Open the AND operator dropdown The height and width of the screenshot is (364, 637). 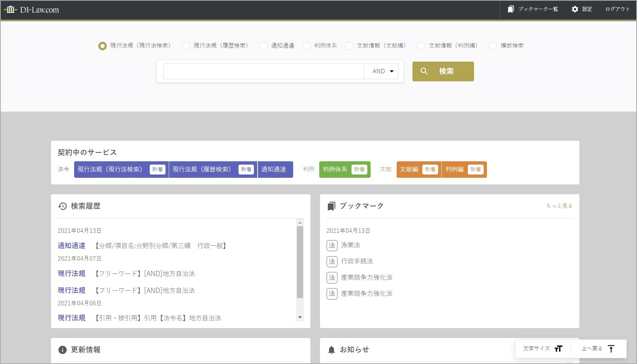[x=382, y=71]
